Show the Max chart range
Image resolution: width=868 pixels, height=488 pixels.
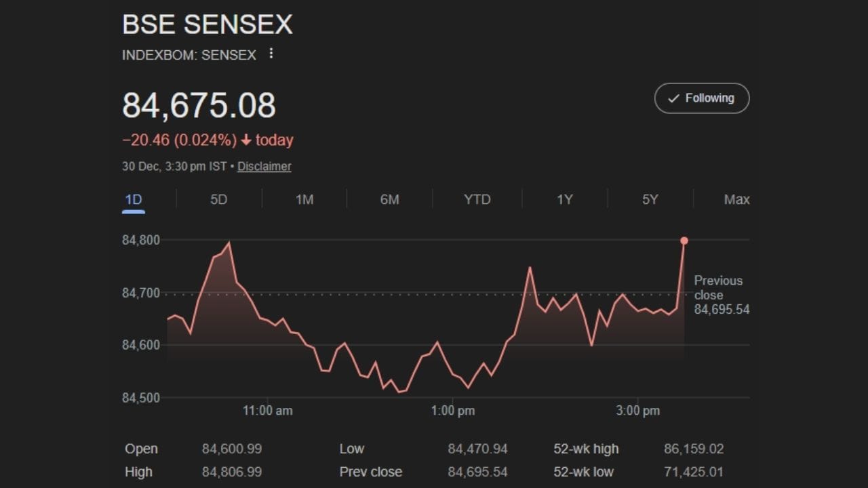coord(736,199)
